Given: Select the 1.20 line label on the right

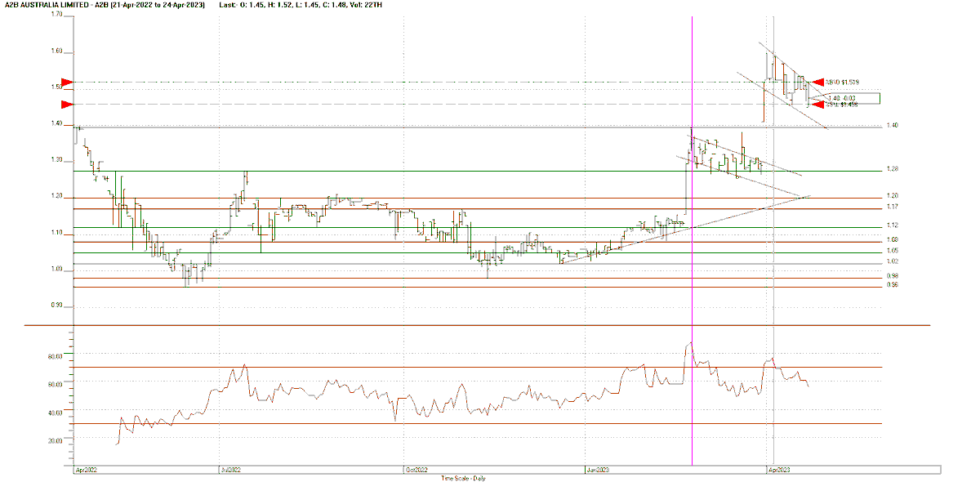Looking at the screenshot, I should (893, 197).
